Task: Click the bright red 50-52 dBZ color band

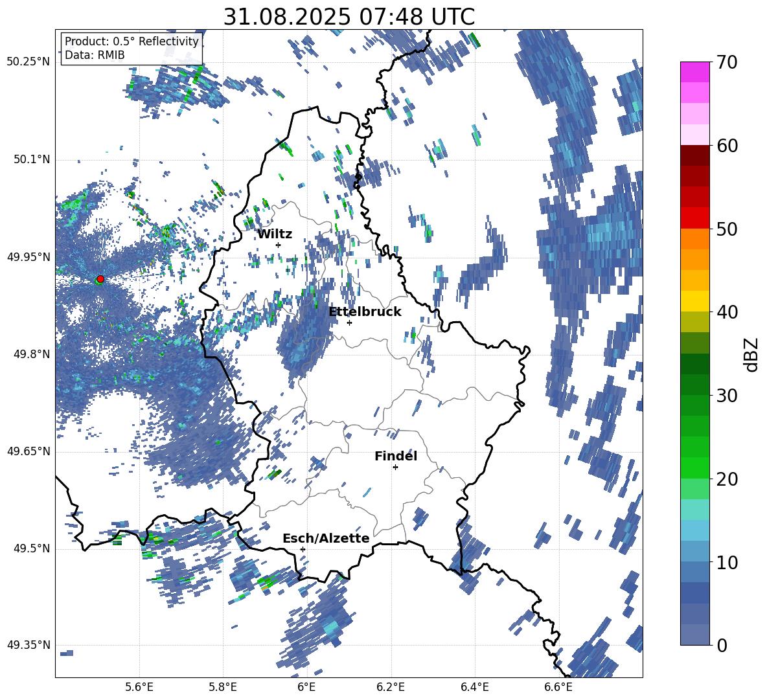Action: click(x=694, y=218)
